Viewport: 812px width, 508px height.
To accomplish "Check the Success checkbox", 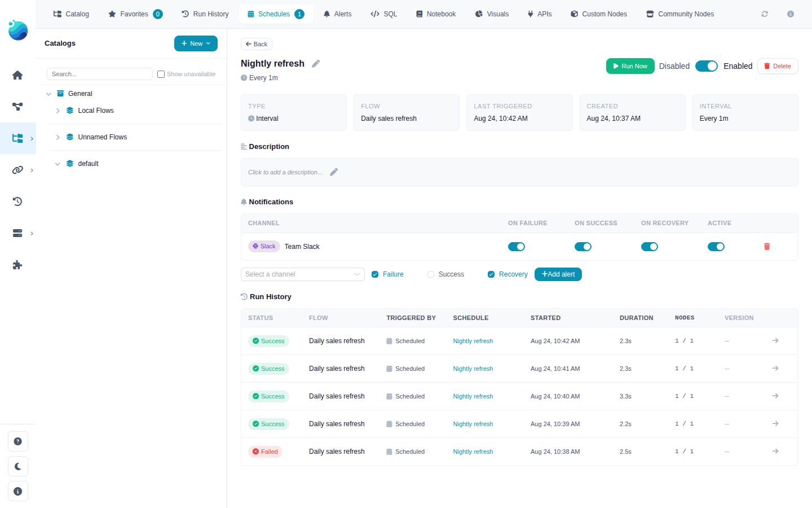I will [x=431, y=274].
